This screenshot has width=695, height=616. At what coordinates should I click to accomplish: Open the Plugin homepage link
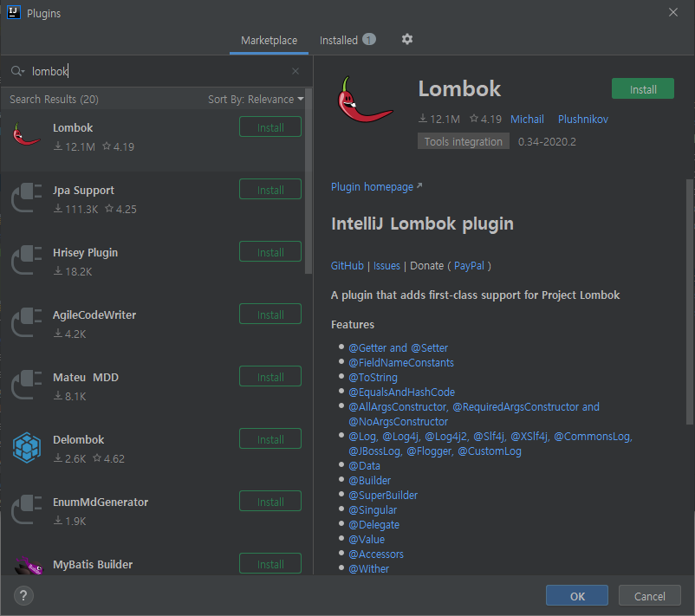point(376,186)
